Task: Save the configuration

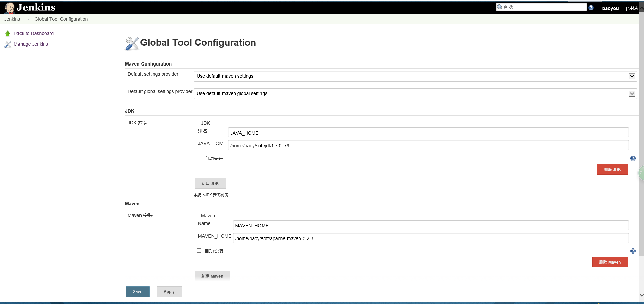Action: [138, 292]
